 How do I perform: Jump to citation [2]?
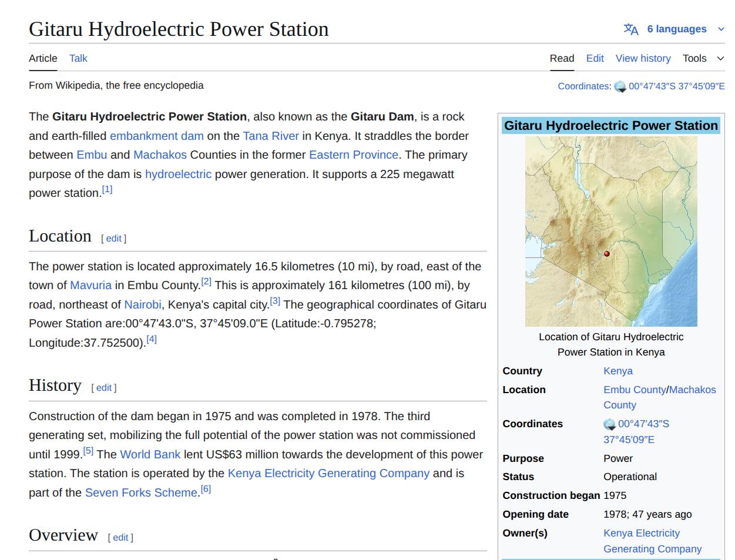click(x=206, y=281)
